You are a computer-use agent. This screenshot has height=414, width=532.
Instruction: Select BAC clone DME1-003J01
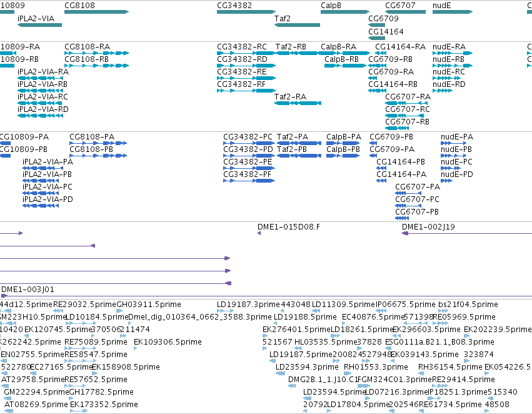[x=28, y=290]
